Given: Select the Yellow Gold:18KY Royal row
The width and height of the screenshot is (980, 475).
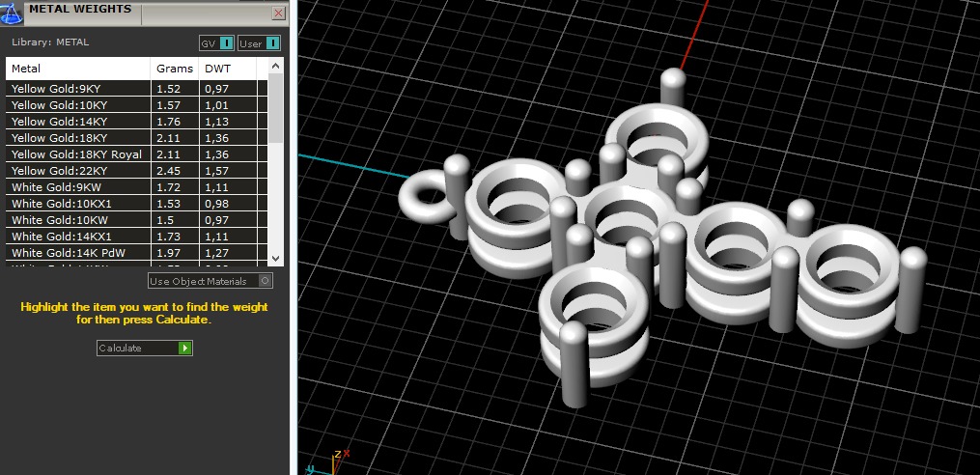Looking at the screenshot, I should point(137,154).
